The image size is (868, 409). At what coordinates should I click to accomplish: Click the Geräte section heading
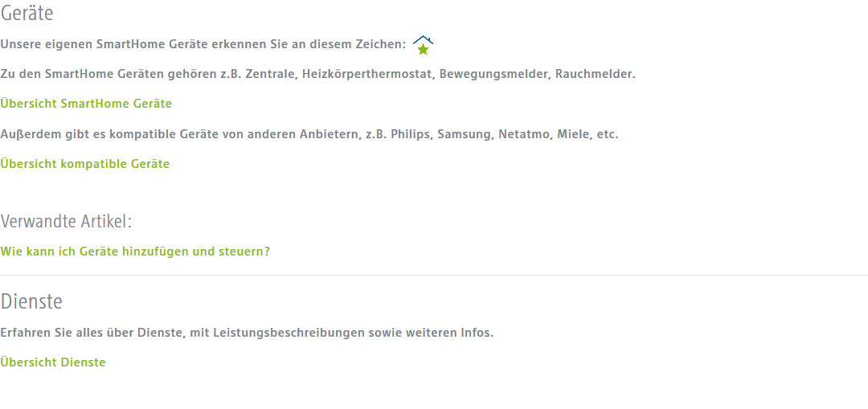(27, 13)
